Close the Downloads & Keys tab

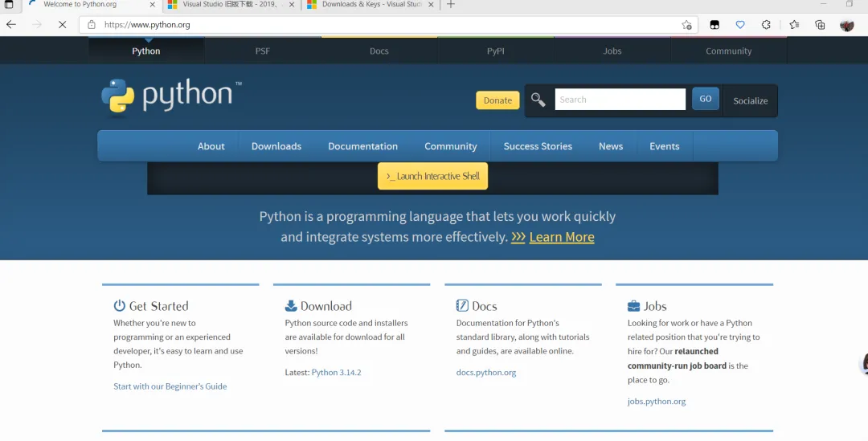(x=431, y=5)
